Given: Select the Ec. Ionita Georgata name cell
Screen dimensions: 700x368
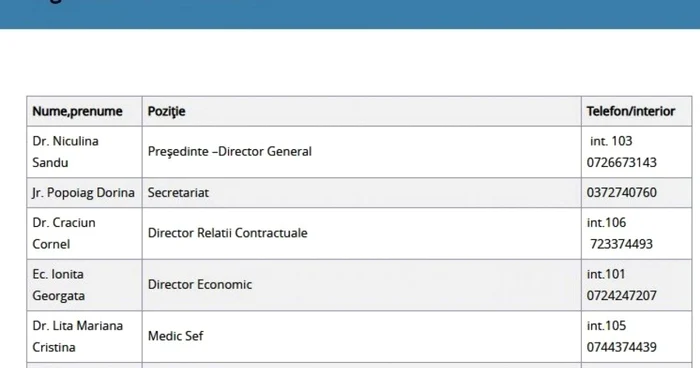Looking at the screenshot, I should [84, 285].
